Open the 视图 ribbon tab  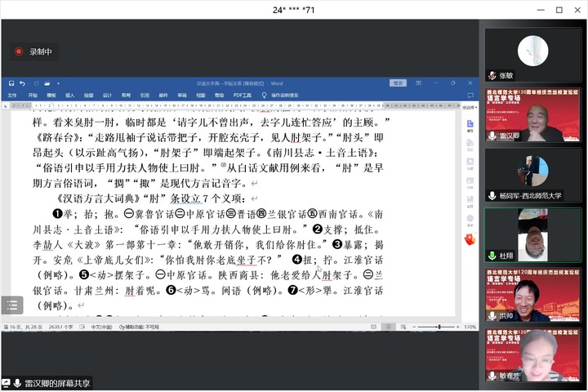click(201, 96)
